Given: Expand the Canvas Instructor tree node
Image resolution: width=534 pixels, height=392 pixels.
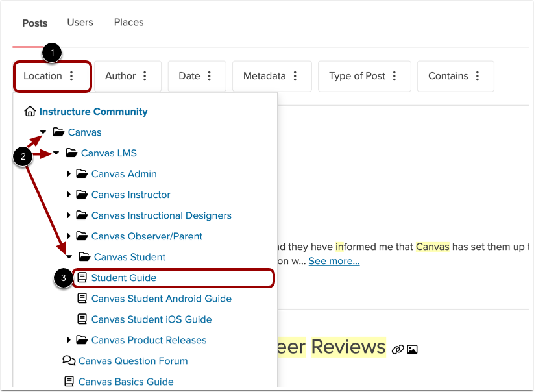Looking at the screenshot, I should click(x=68, y=195).
